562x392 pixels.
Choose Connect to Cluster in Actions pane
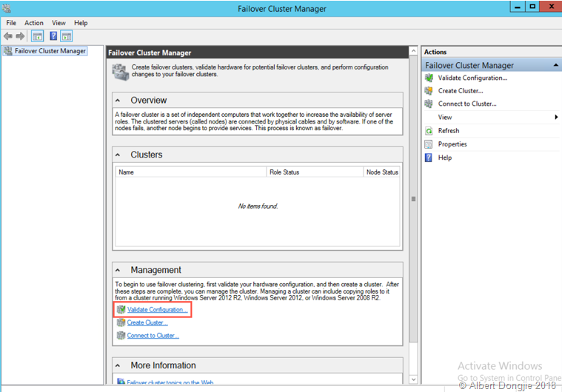pos(467,104)
